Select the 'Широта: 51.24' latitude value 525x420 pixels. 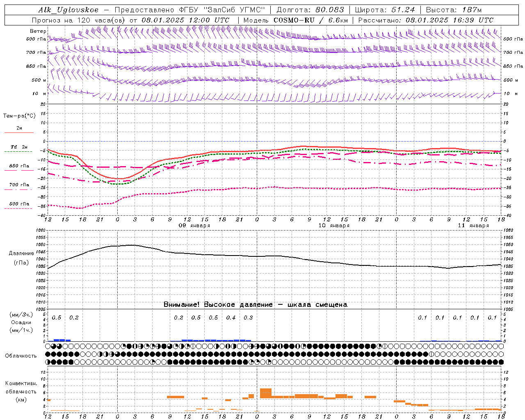coord(385,10)
